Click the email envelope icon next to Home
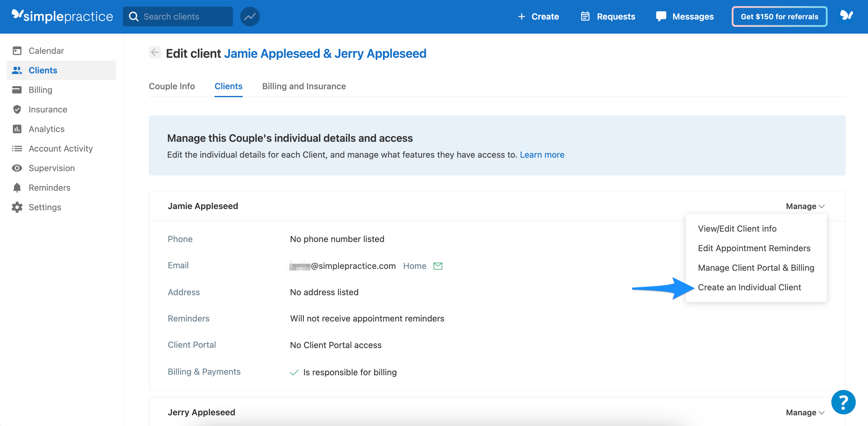 438,266
